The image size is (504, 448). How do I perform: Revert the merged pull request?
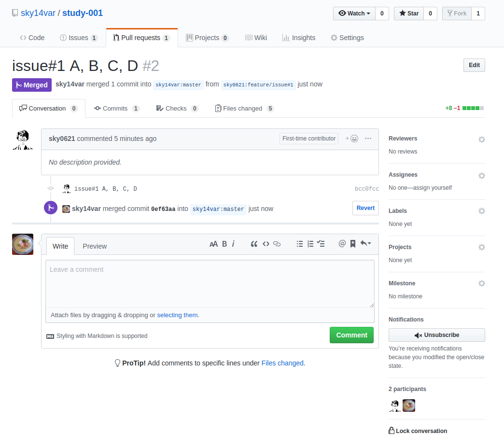click(x=365, y=208)
